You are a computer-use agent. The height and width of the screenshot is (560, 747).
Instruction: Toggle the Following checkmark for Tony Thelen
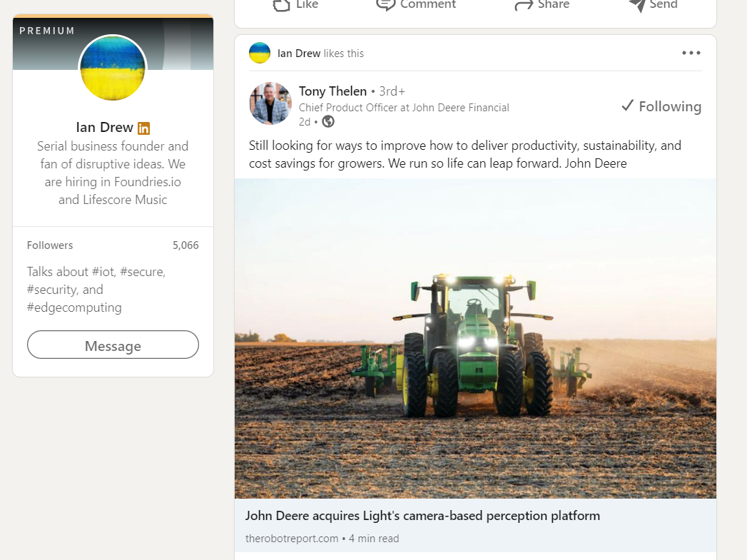coord(661,106)
